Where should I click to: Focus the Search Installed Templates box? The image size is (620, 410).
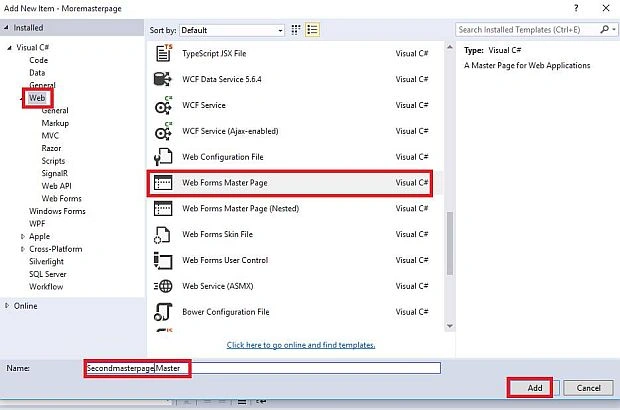tap(527, 30)
